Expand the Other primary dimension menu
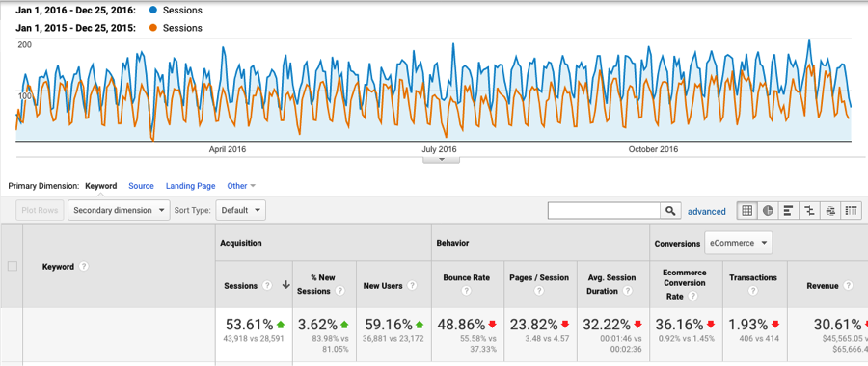The height and width of the screenshot is (366, 868). click(241, 186)
